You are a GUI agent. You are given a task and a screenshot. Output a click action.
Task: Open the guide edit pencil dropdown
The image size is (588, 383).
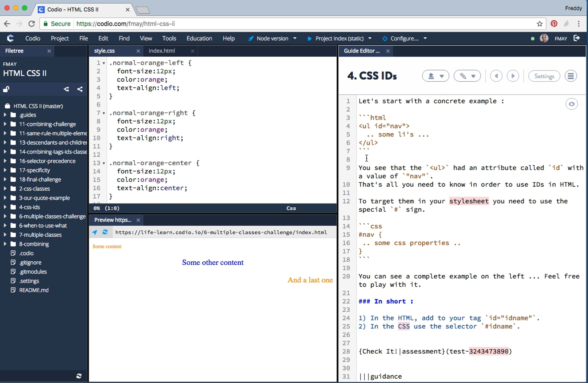coord(467,76)
